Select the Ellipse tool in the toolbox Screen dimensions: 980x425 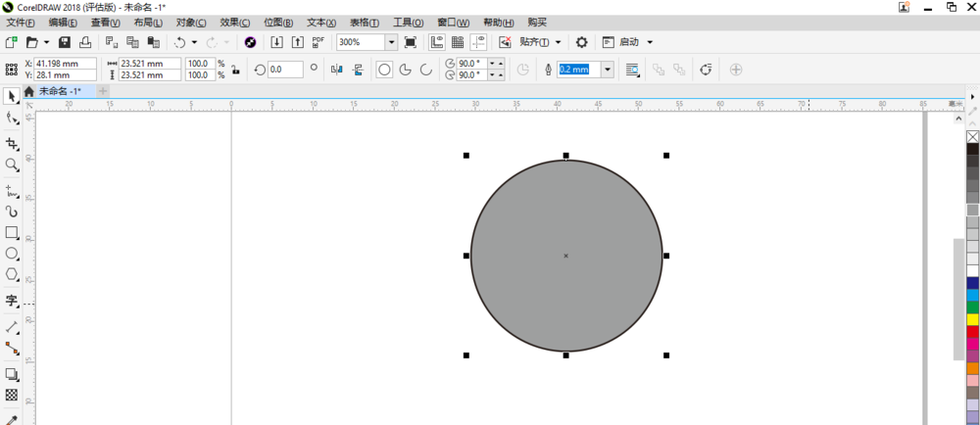tap(12, 254)
